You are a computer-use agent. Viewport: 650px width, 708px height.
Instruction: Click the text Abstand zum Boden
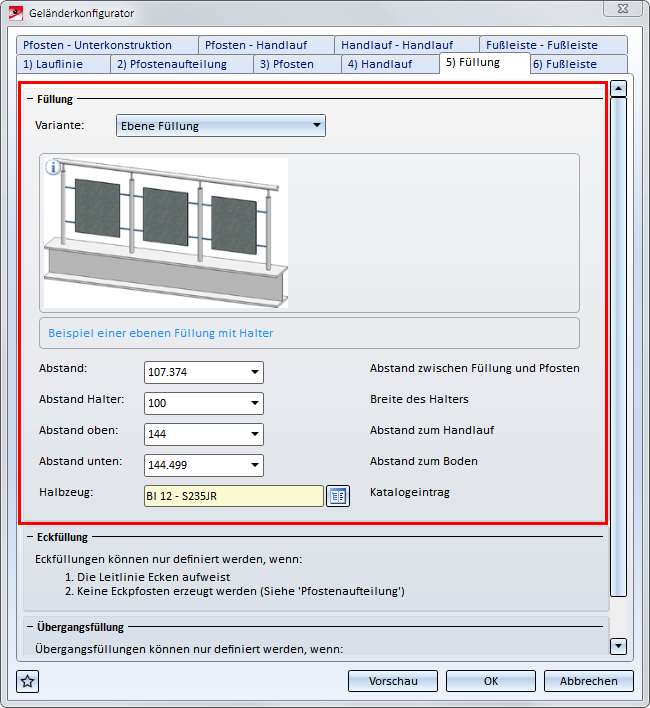[424, 461]
